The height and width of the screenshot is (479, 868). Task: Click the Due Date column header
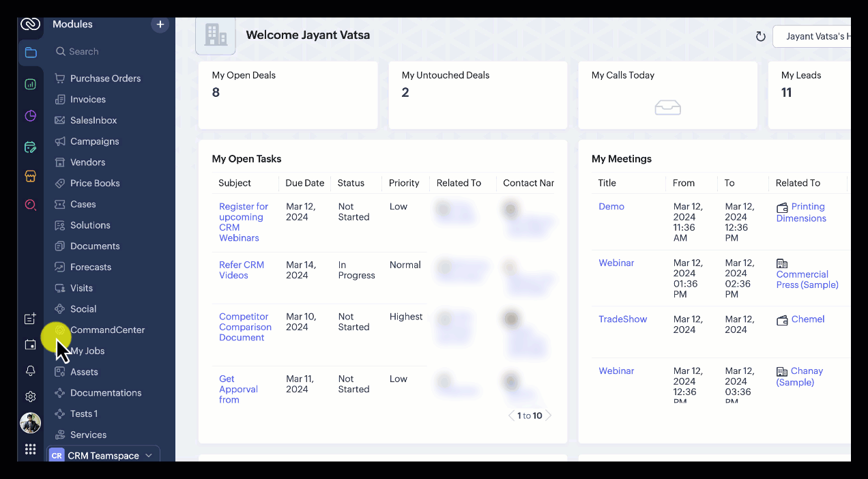pos(304,183)
